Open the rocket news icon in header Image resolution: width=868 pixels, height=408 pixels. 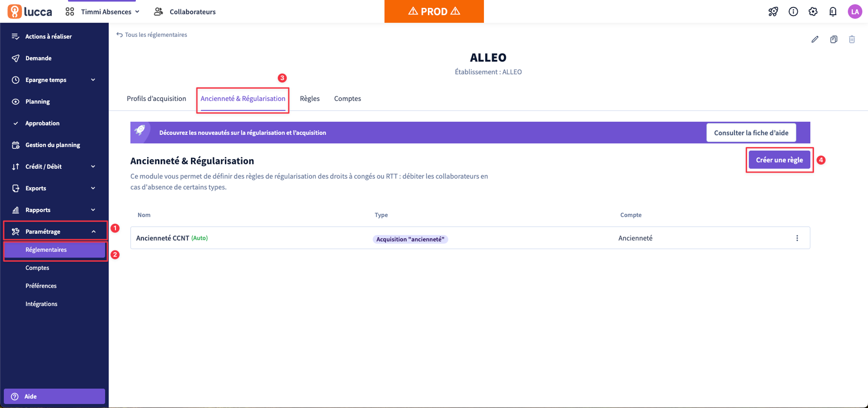pyautogui.click(x=773, y=12)
